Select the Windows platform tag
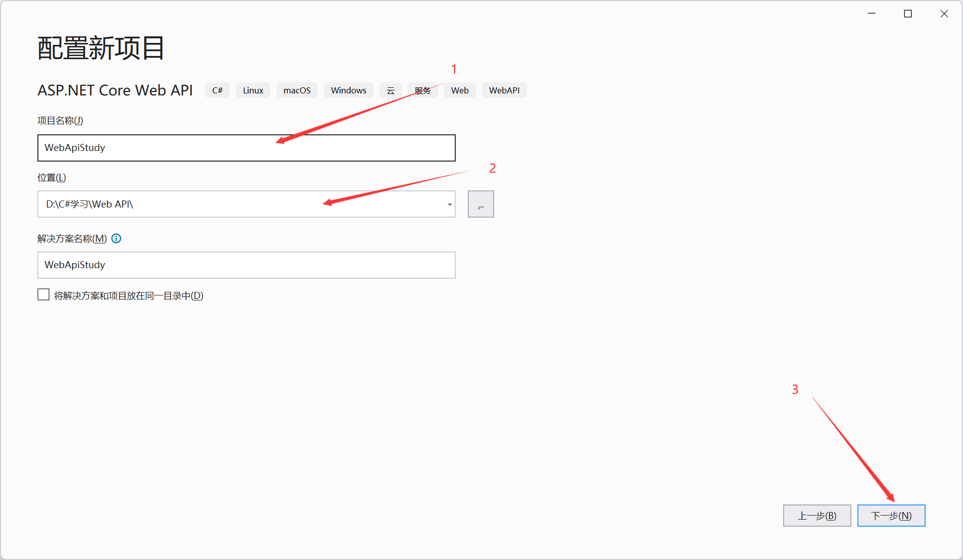The height and width of the screenshot is (560, 963). click(x=348, y=90)
